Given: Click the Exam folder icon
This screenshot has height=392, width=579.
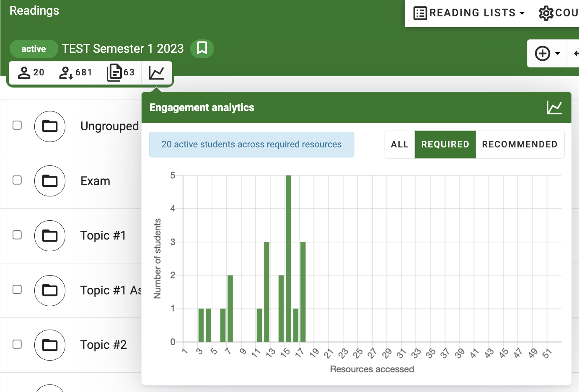Looking at the screenshot, I should click(x=50, y=181).
